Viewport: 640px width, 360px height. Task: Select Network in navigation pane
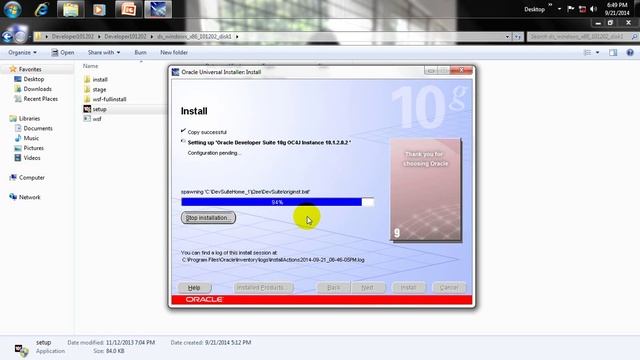click(29, 197)
